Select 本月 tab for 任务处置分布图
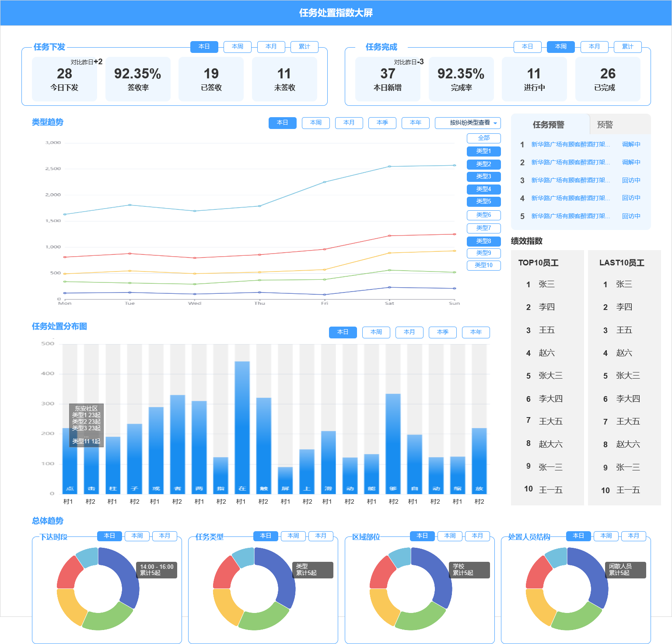Screen dimensions: 672x644 409,332
